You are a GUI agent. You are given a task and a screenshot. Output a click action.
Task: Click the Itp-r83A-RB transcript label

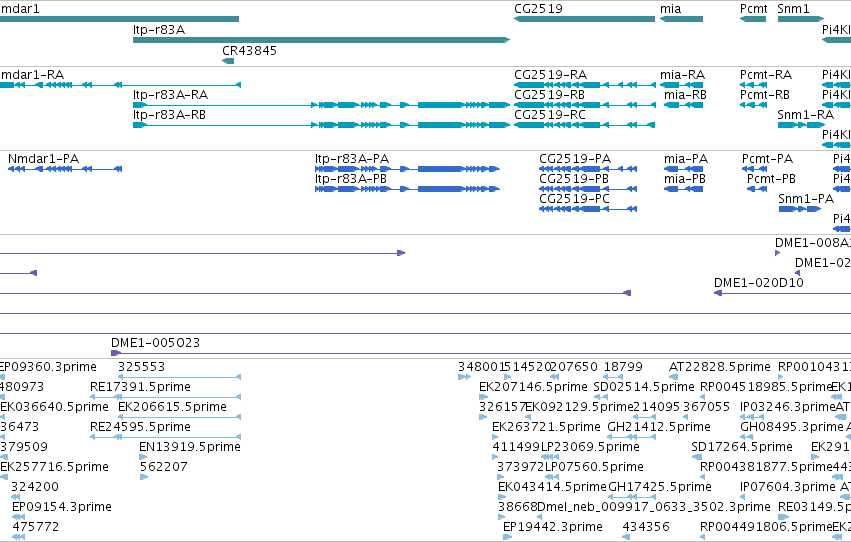click(169, 115)
